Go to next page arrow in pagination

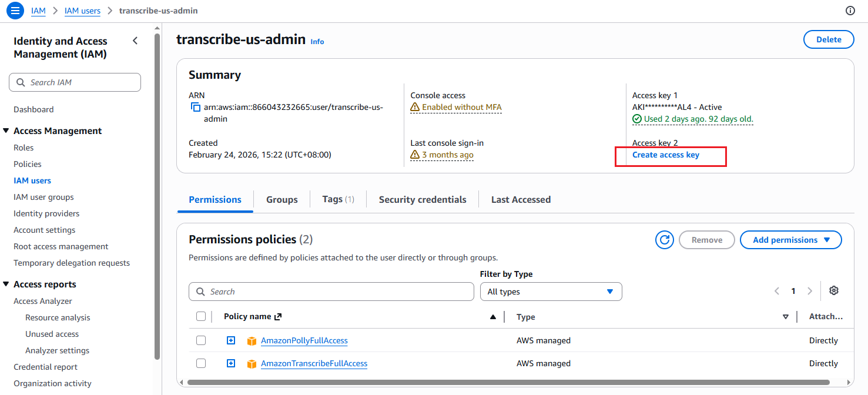point(810,291)
